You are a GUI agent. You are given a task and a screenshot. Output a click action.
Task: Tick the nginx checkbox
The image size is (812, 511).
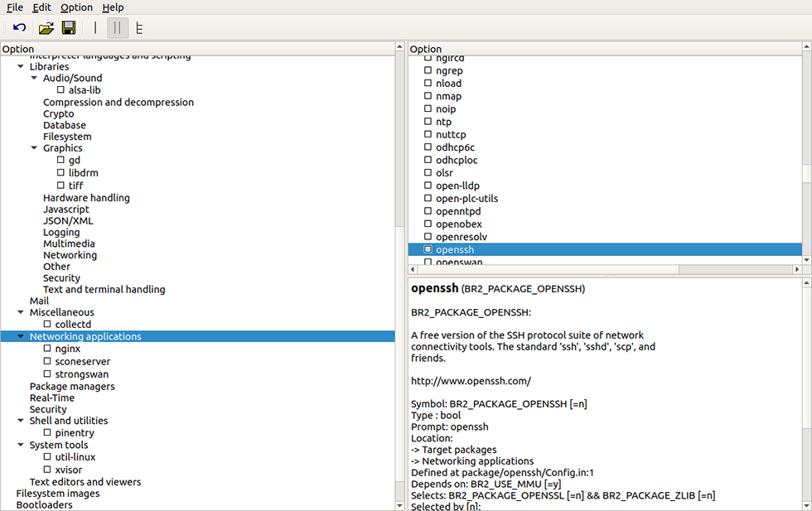(x=47, y=349)
